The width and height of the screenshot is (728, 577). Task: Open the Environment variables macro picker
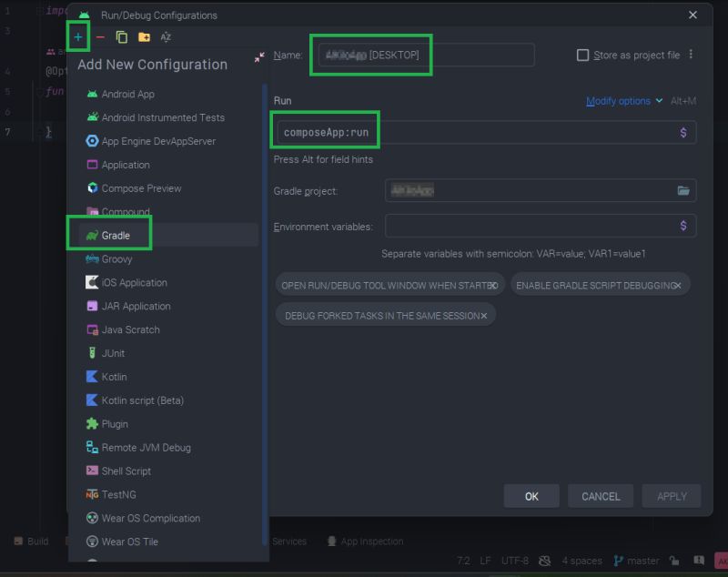(685, 225)
